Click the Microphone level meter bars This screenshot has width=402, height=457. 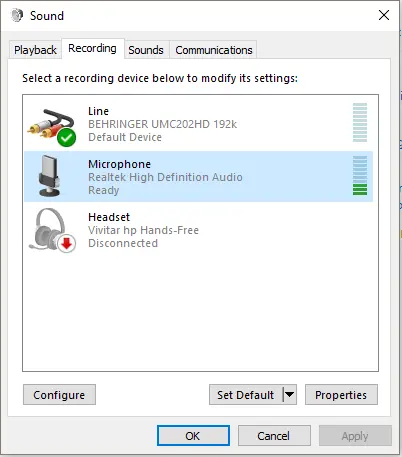360,175
